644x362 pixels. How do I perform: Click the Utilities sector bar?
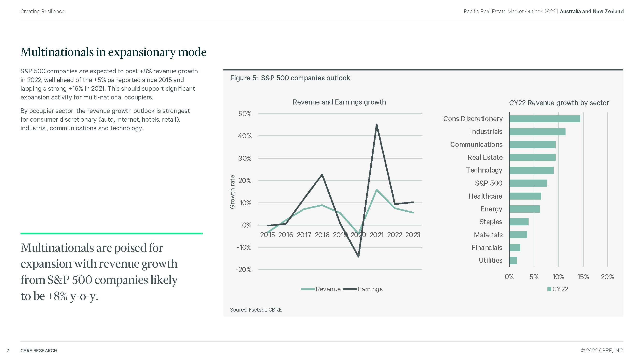[513, 261]
